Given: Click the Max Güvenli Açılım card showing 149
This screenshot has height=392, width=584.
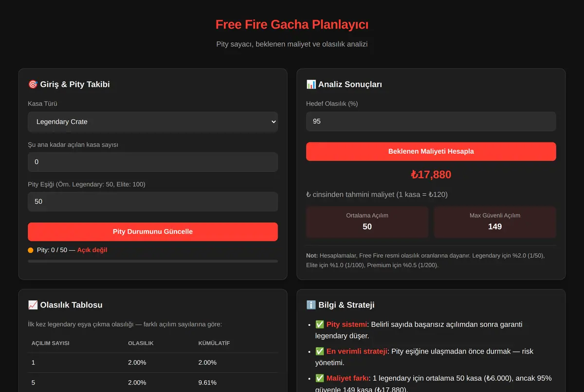Looking at the screenshot, I should [x=495, y=222].
